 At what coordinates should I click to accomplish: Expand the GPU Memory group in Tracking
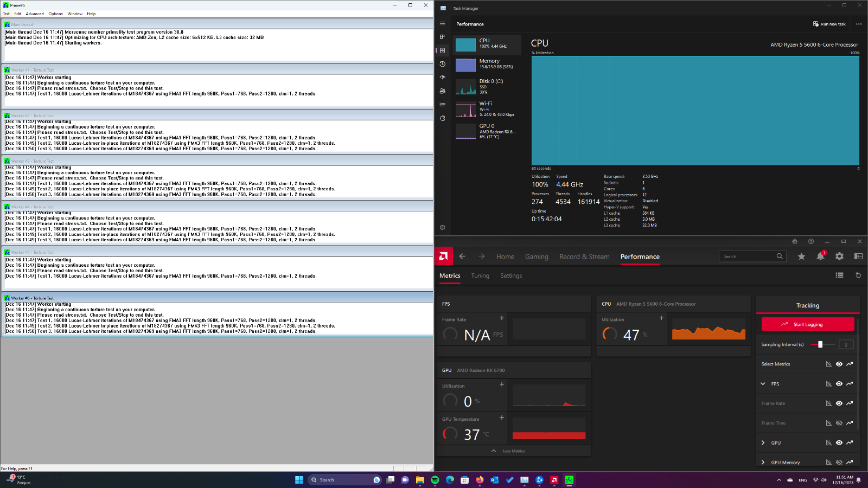coord(763,463)
